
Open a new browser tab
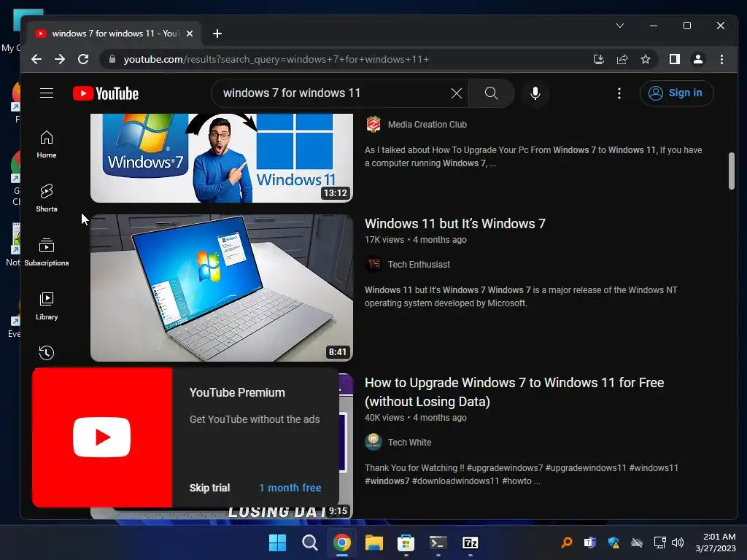pyautogui.click(x=217, y=34)
